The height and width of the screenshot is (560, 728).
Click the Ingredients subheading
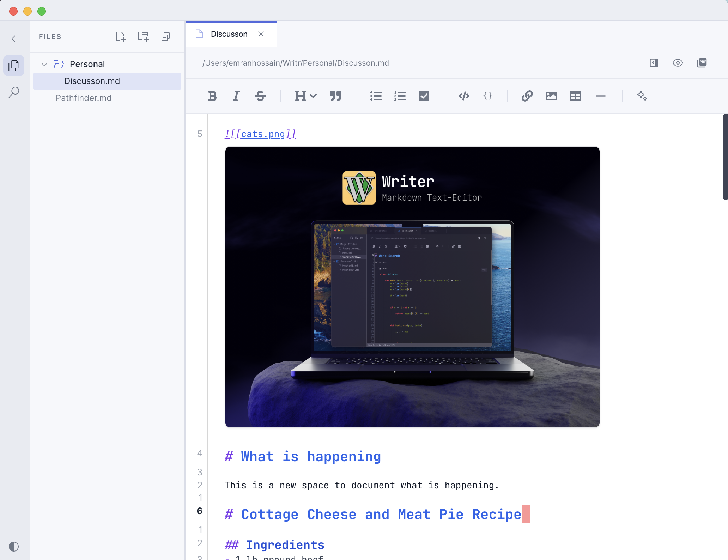pyautogui.click(x=275, y=545)
